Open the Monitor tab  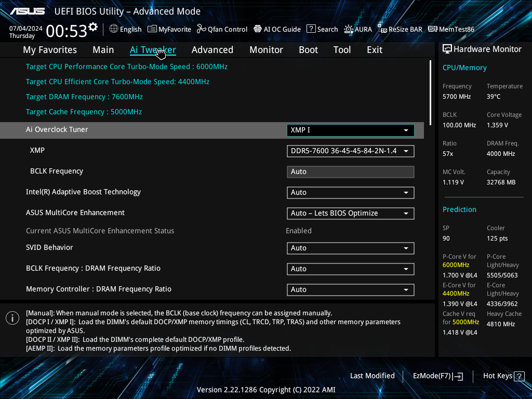click(x=267, y=50)
